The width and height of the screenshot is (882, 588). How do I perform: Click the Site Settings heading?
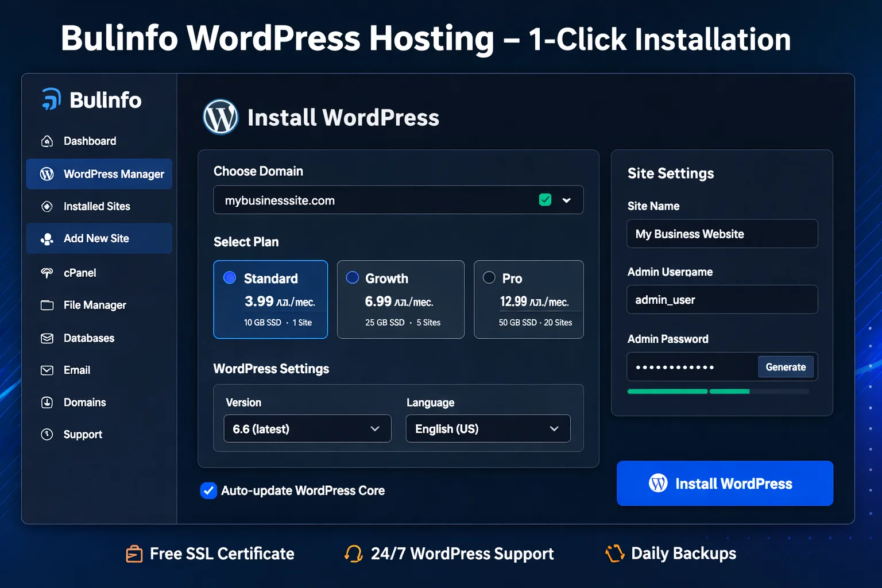(671, 173)
